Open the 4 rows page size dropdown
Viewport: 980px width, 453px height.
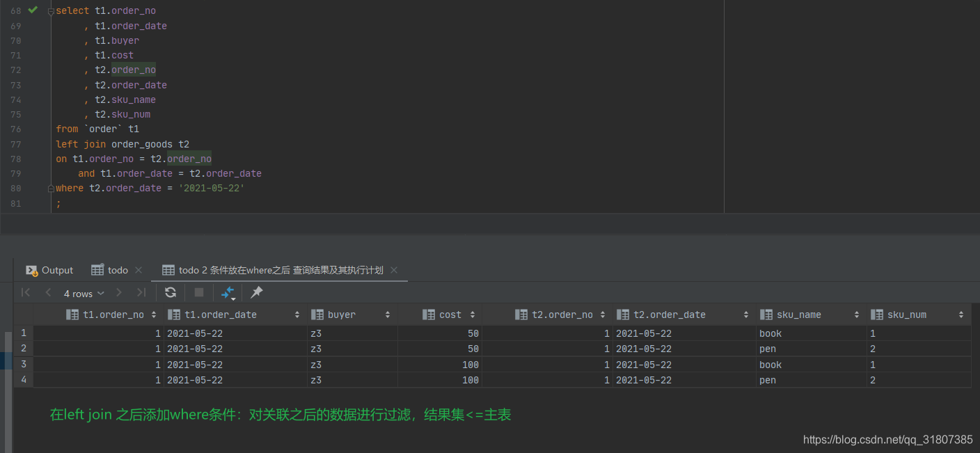pos(84,294)
